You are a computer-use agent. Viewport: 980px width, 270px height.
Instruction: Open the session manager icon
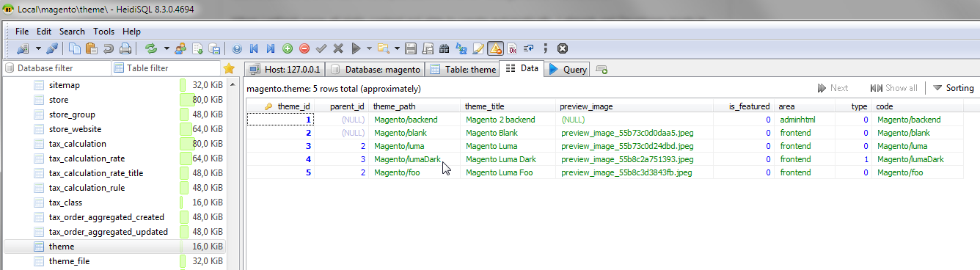click(22, 48)
